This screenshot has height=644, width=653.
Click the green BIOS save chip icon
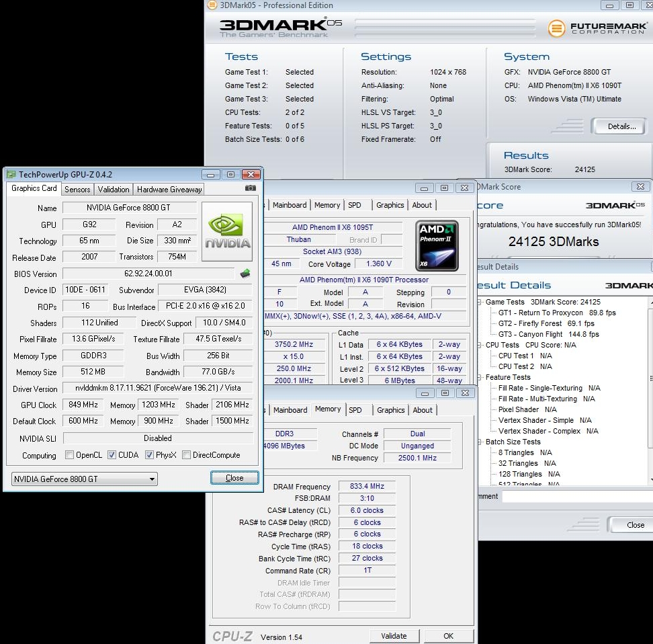pyautogui.click(x=246, y=274)
